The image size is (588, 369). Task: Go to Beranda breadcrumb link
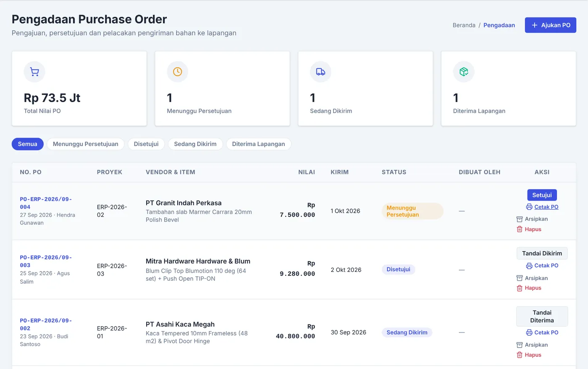[x=464, y=25]
